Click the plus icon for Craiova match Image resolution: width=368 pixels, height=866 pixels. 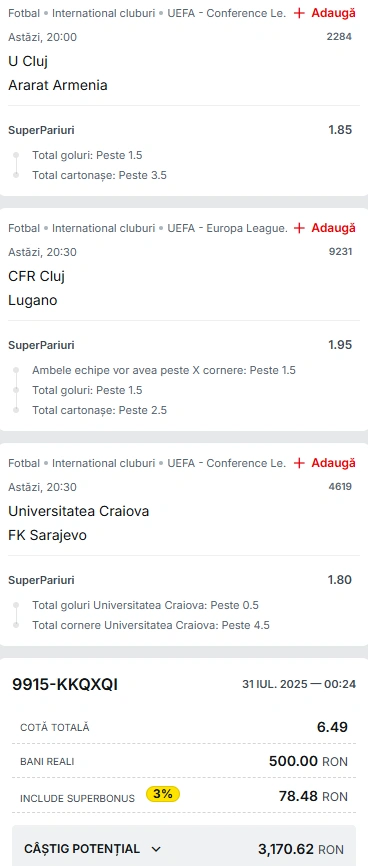pyautogui.click(x=299, y=463)
